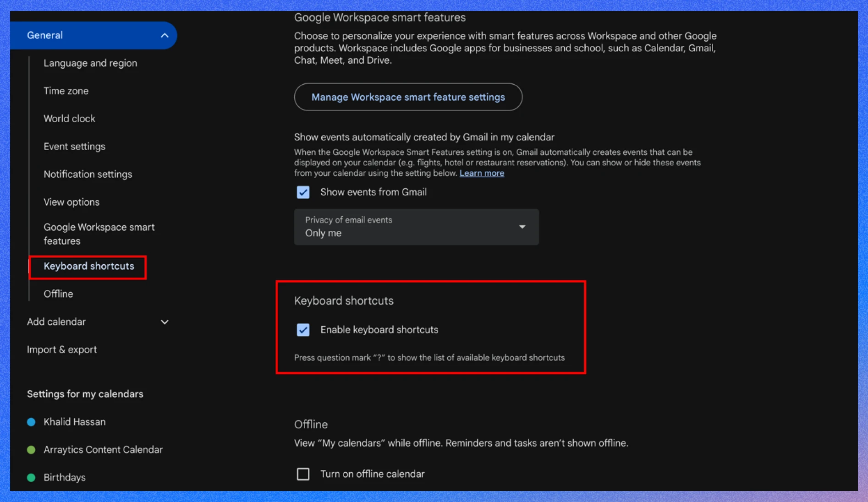Click the Enable keyboard shortcuts label
Image resolution: width=868 pixels, height=502 pixels.
click(x=379, y=330)
